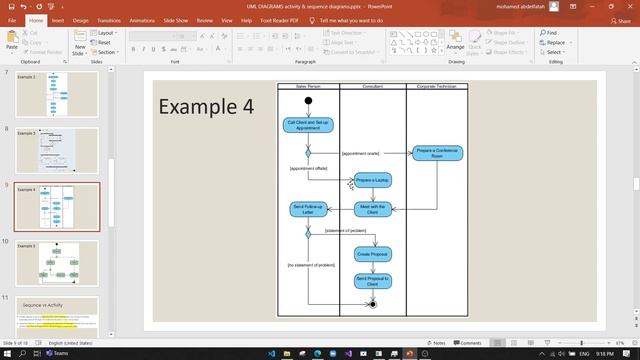Switch to the Transitions tab
This screenshot has height=360, width=640.
tap(109, 20)
